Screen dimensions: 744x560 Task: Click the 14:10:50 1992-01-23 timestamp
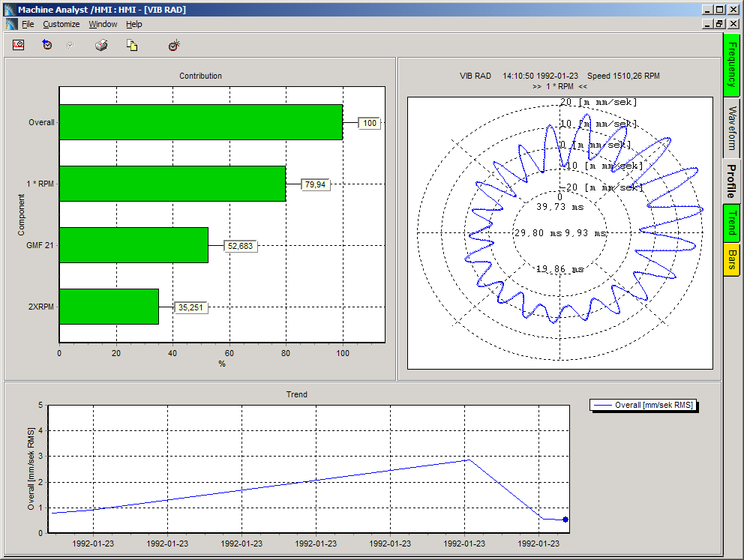point(541,76)
